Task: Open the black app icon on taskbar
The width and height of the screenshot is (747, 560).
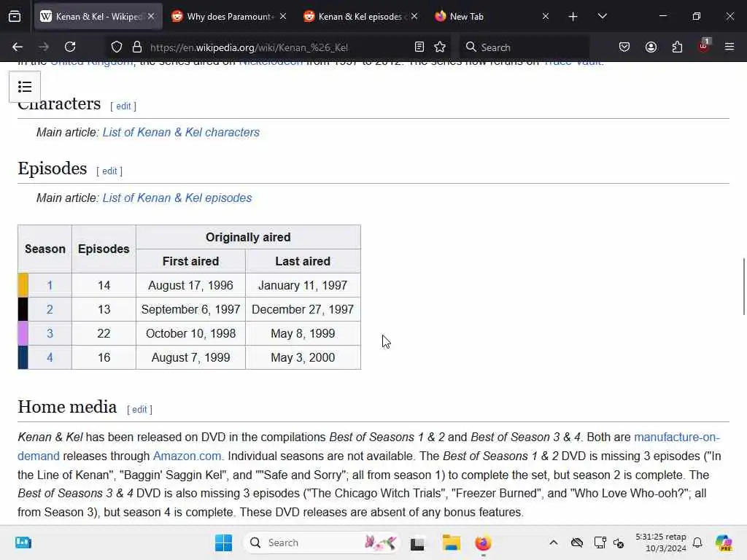Action: [417, 542]
